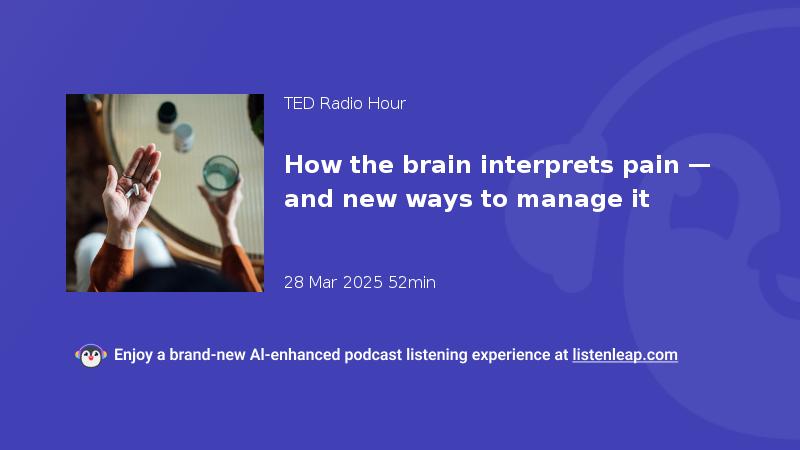The width and height of the screenshot is (800, 450).
Task: Open the listenleap.com link
Action: tap(625, 355)
